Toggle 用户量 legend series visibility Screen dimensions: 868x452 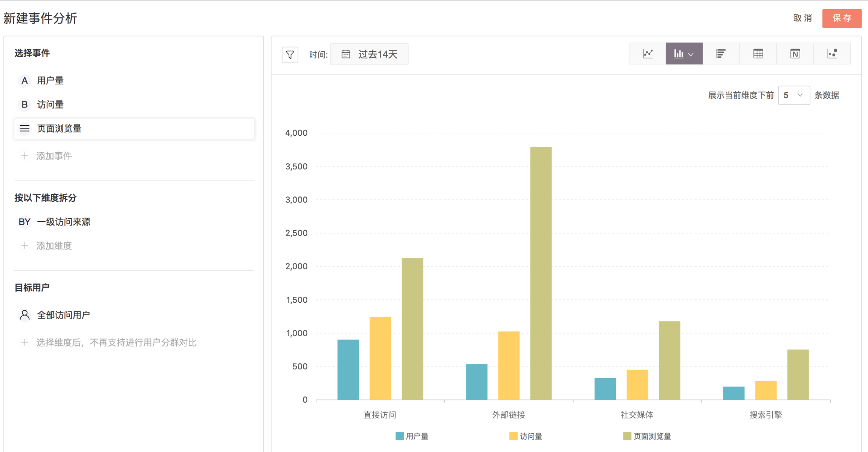click(x=412, y=436)
